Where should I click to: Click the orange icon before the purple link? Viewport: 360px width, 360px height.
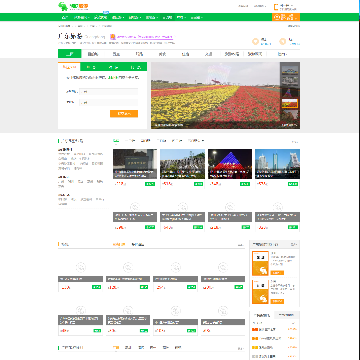113,37
